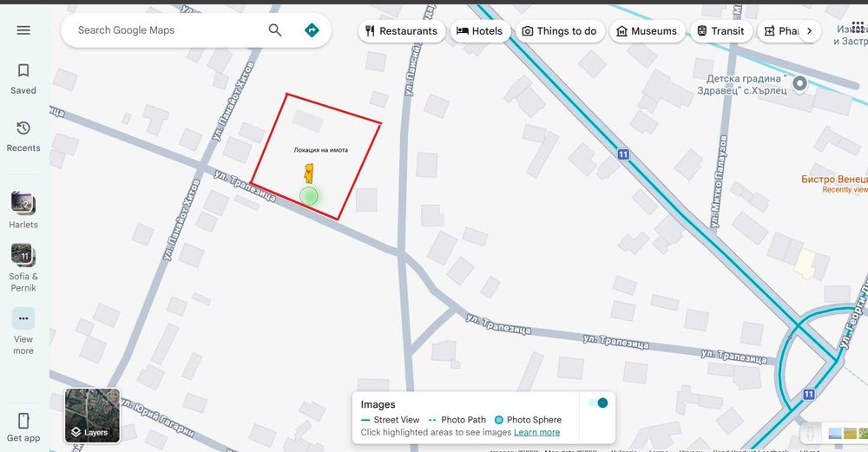
Task: Open Saved places bookmark icon
Action: 23,70
